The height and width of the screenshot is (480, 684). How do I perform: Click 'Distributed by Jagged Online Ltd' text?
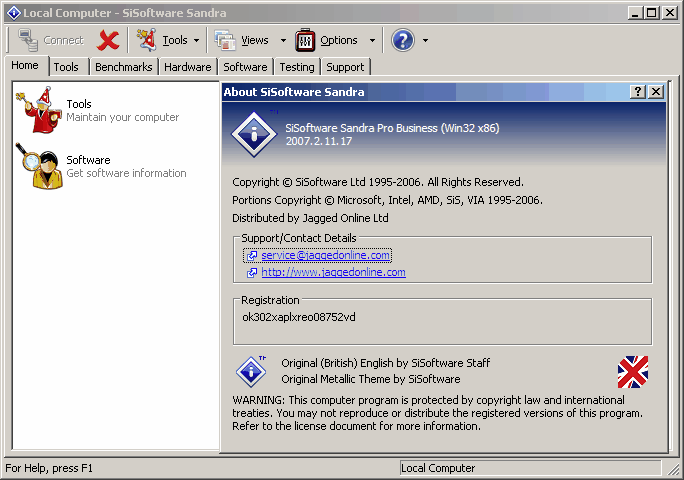pyautogui.click(x=310, y=218)
